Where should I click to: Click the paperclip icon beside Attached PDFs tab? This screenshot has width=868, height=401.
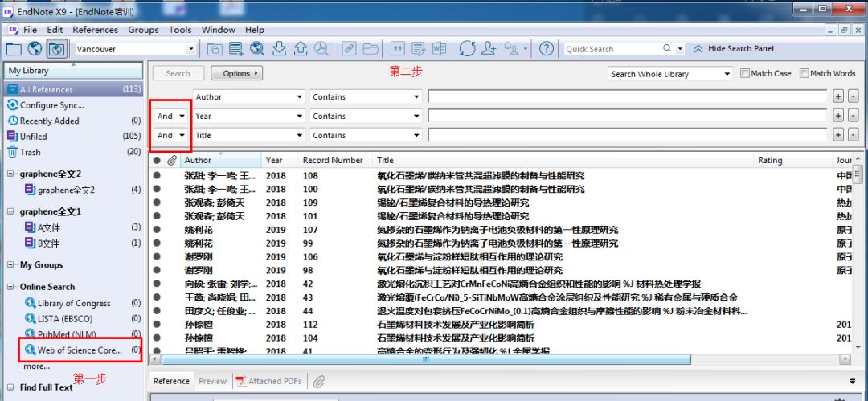[x=318, y=382]
